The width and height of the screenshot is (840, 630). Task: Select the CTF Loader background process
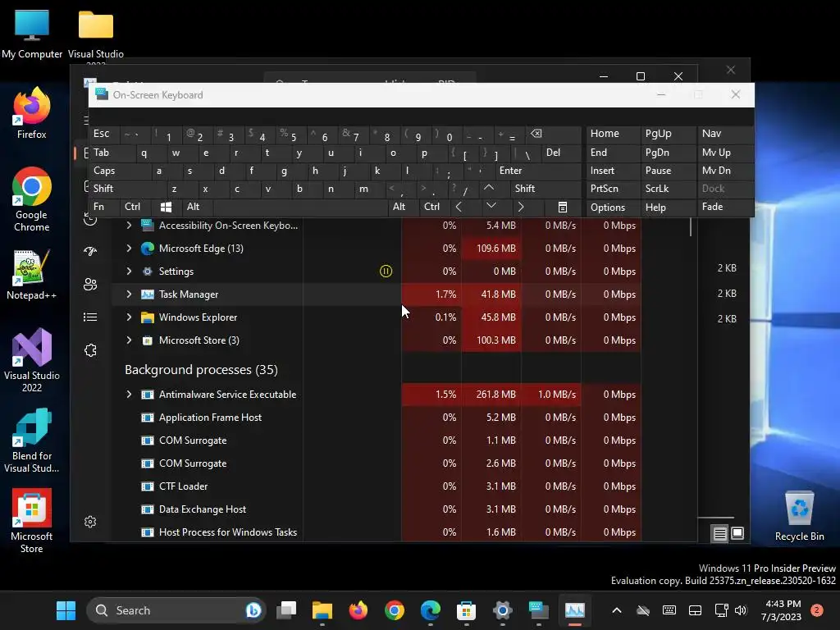pyautogui.click(x=377, y=486)
